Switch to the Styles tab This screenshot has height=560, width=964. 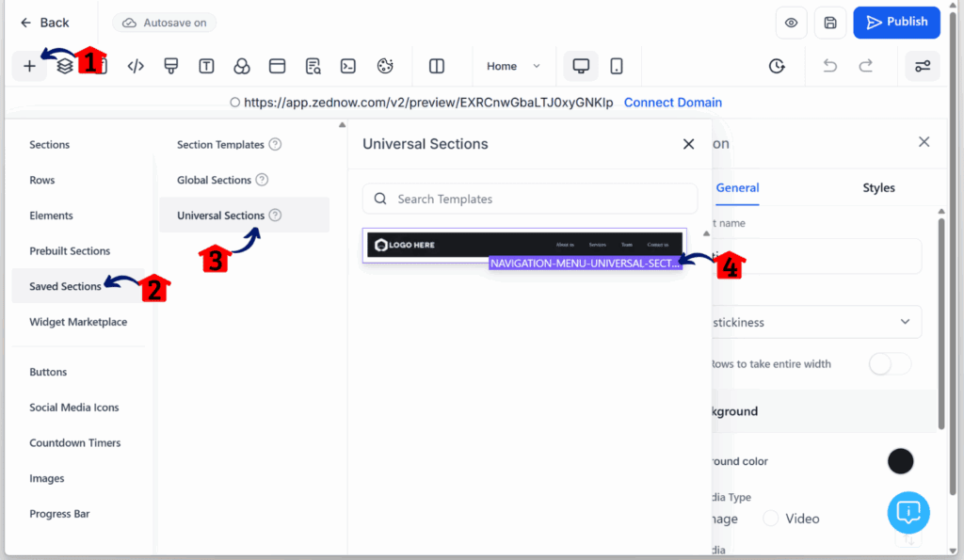click(878, 188)
